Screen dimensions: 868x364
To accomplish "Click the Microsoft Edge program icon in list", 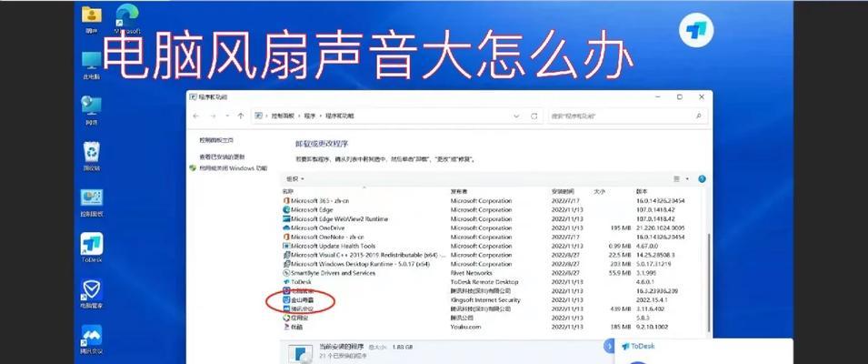I will 286,210.
